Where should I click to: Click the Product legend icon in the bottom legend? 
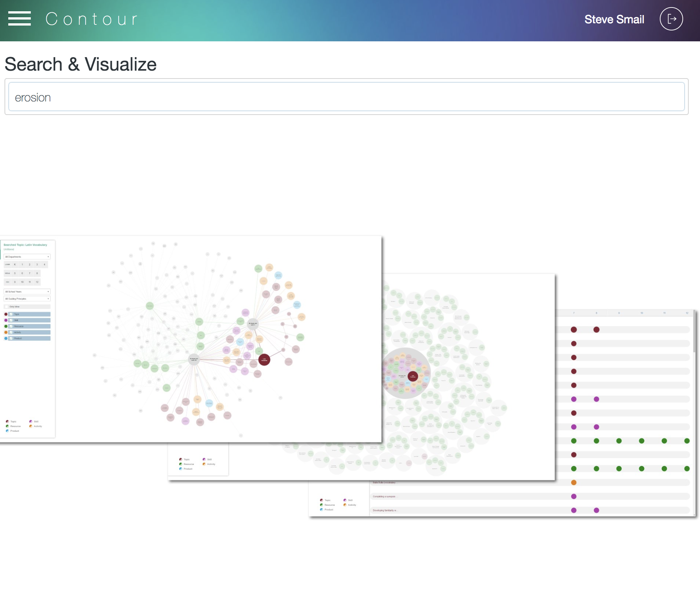click(x=7, y=431)
